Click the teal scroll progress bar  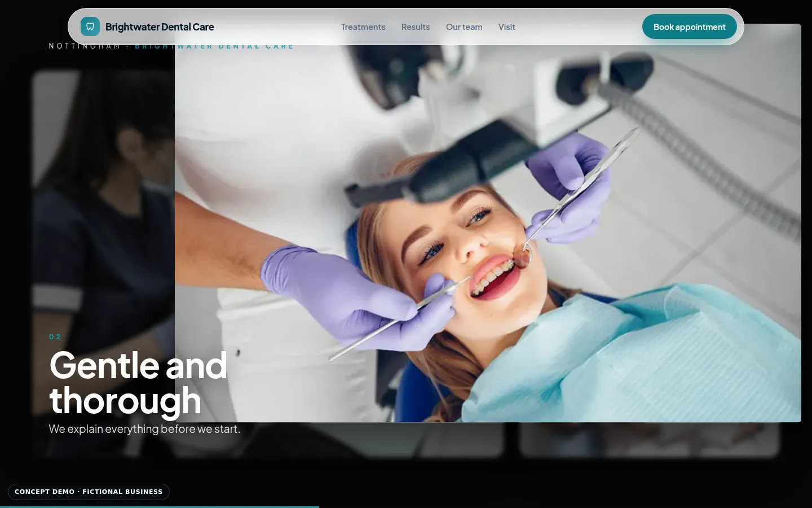click(x=160, y=507)
